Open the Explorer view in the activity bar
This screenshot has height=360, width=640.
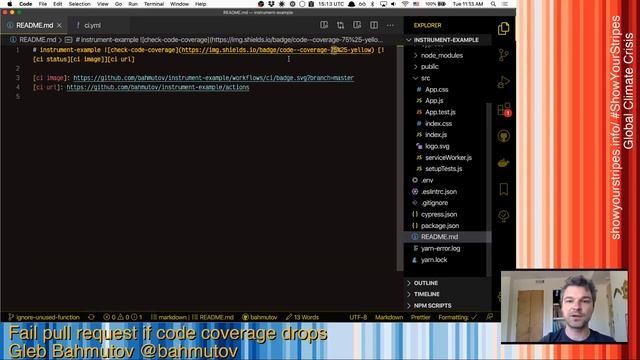[504, 29]
